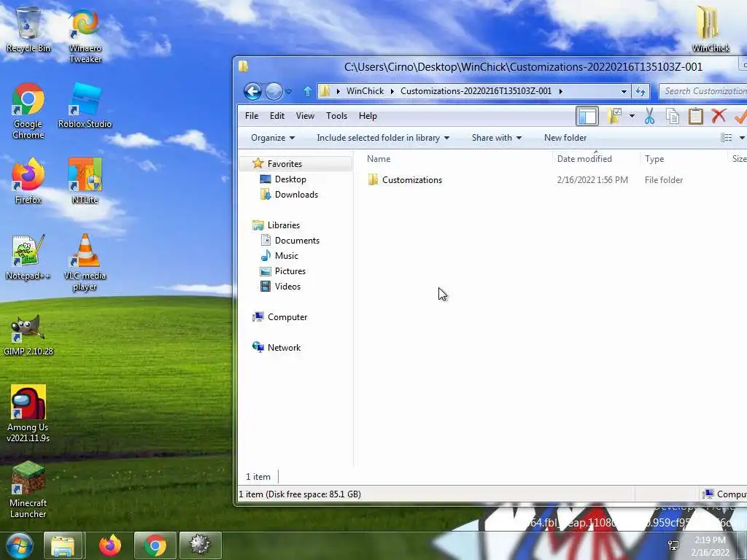Go up one folder level arrow

tap(307, 91)
